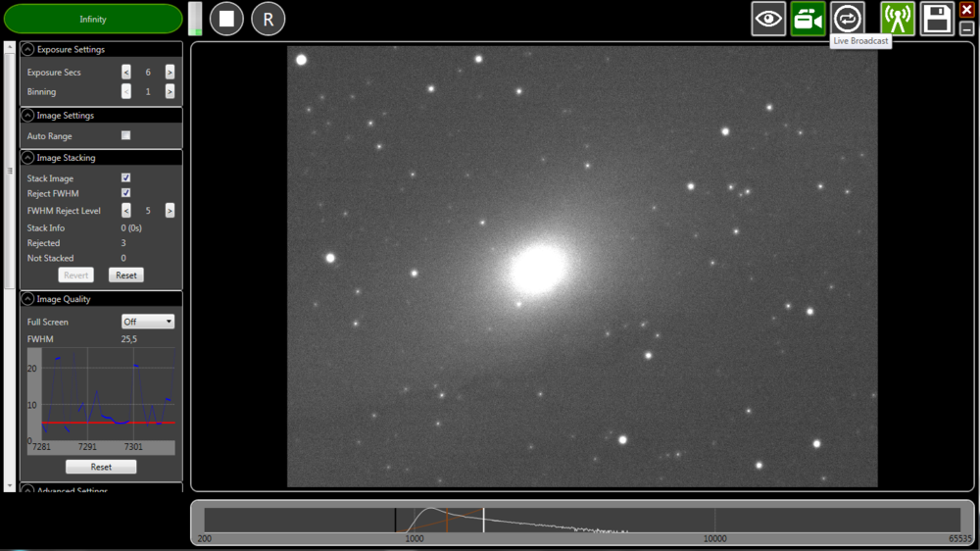Click the histogram 10000 axis label
The image size is (980, 551).
pos(715,538)
